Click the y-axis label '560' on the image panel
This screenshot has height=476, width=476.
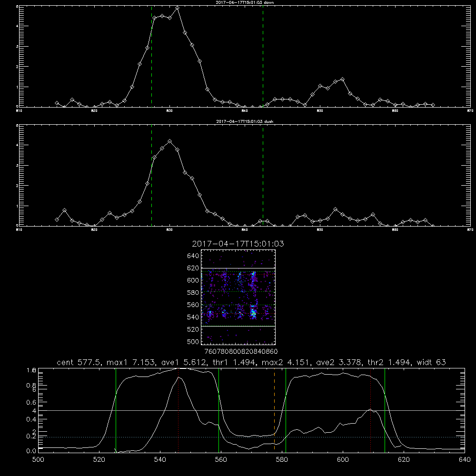coord(193,305)
